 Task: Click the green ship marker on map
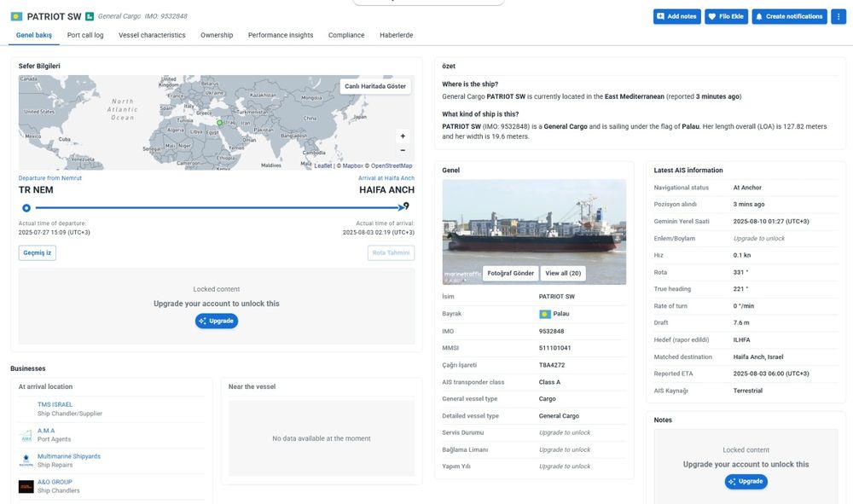click(x=219, y=123)
